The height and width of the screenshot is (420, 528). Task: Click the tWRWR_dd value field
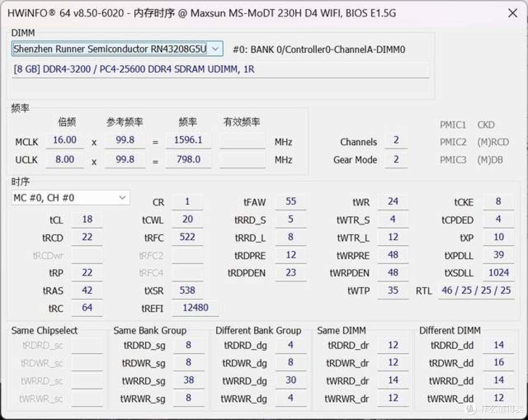[499, 398]
